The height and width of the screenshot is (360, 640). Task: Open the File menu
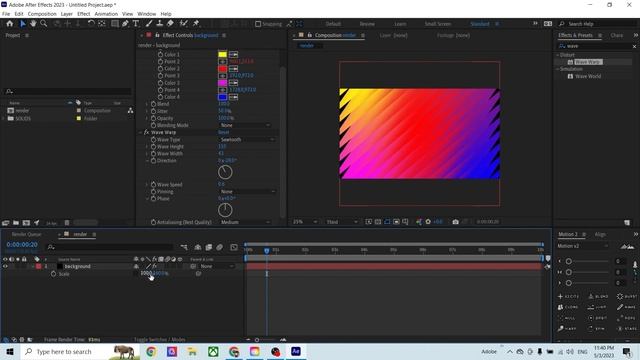(x=6, y=13)
